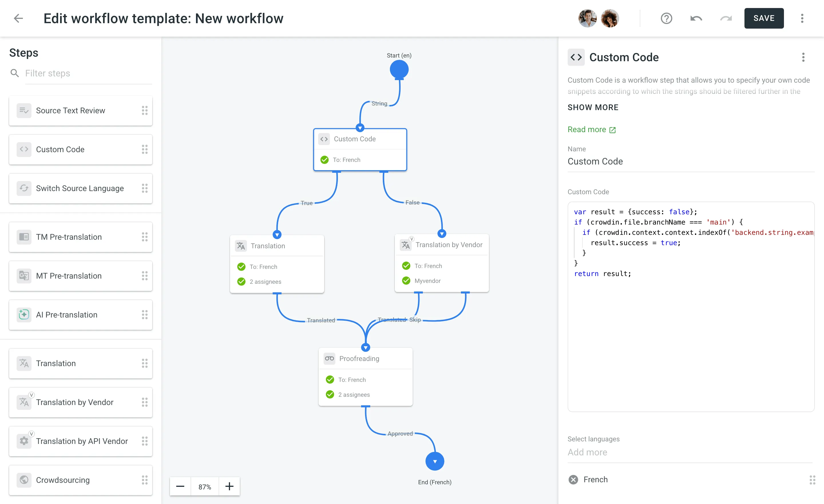Click the AI Pre-translation sparkle icon
The image size is (824, 504).
(23, 314)
